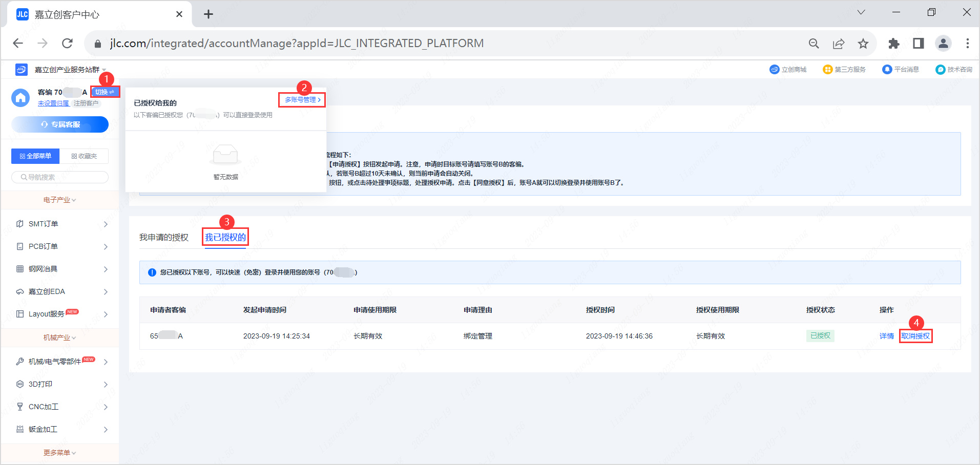Open 多账号管理 link in popup
This screenshot has height=465, width=980.
pyautogui.click(x=302, y=100)
